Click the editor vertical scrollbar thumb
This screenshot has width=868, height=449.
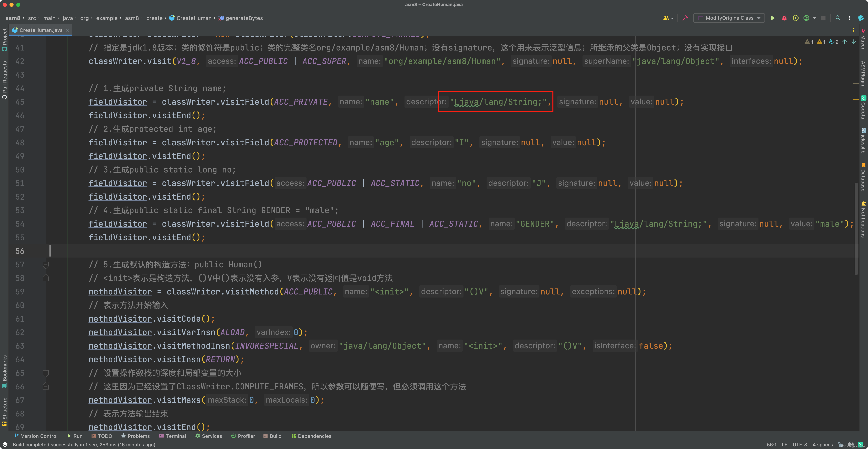(x=856, y=229)
